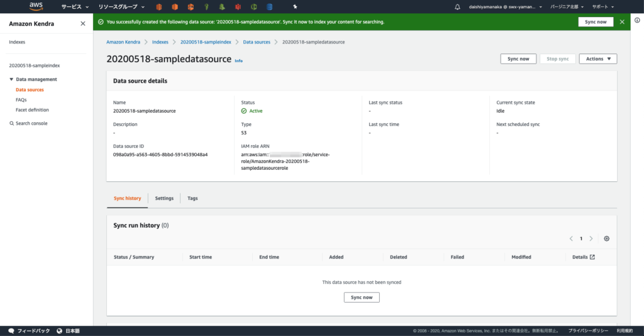The image size is (644, 336).
Task: Select FAQs in the sidebar
Action: pos(21,99)
